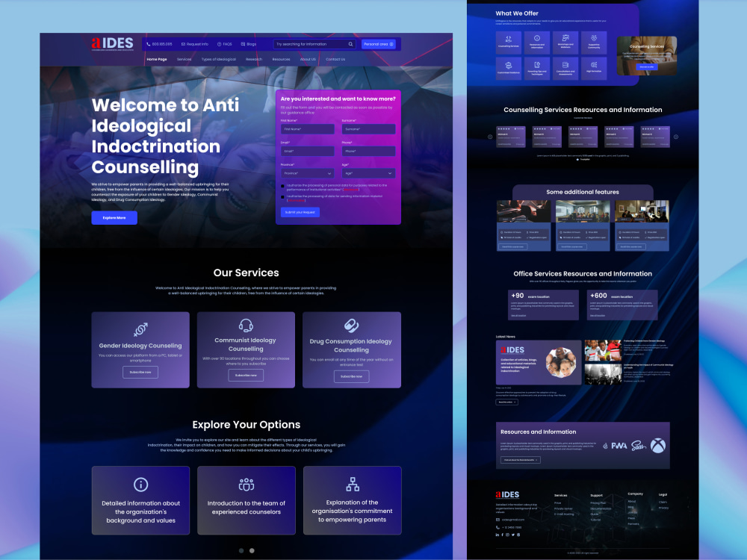747x560 pixels.
Task: Open the Workshops and Webinars offer tile
Action: tap(565, 43)
